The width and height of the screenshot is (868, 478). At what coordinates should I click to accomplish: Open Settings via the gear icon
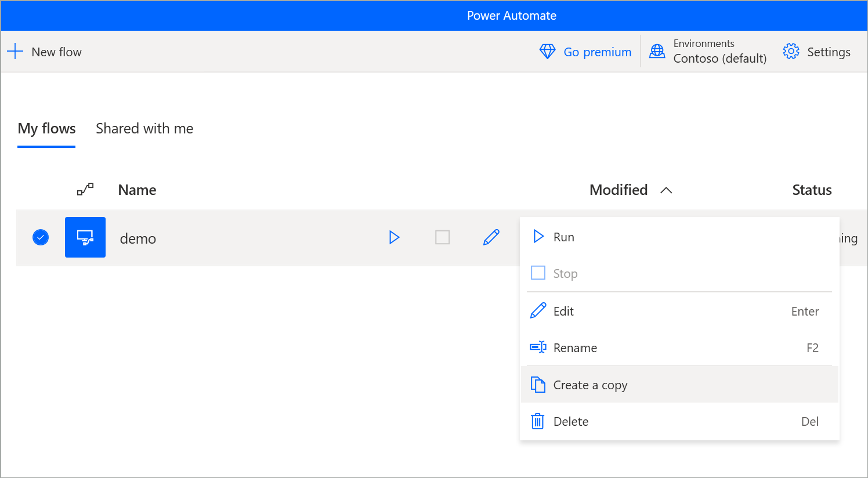[791, 52]
